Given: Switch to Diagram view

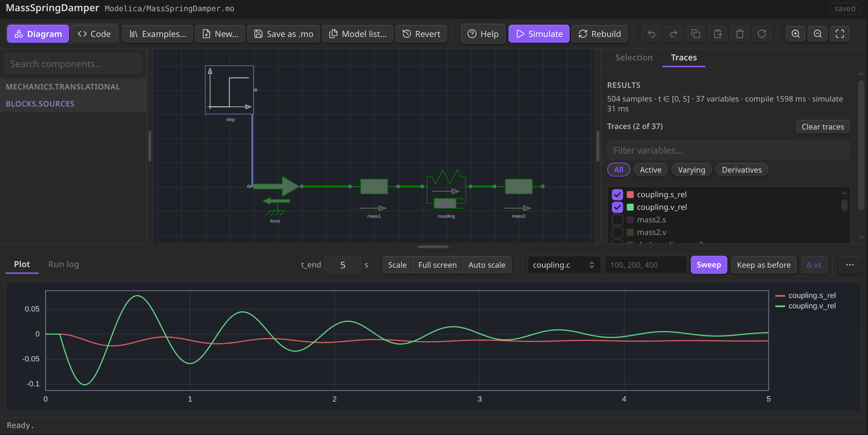Looking at the screenshot, I should 38,34.
